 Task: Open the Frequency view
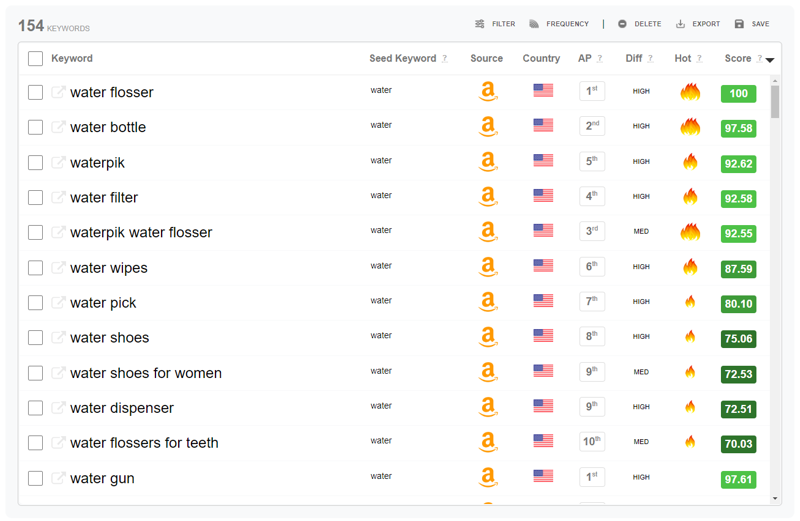click(559, 24)
